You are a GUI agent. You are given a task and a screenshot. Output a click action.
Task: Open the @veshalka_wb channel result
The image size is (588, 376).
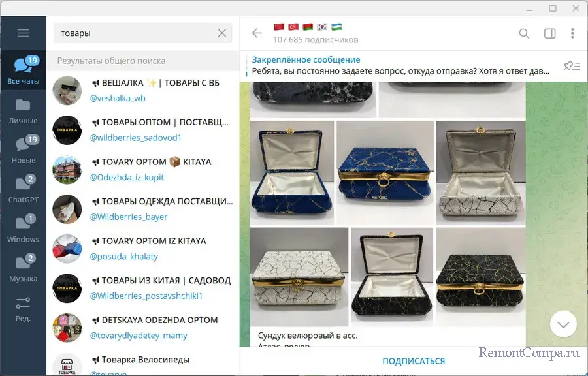(143, 90)
